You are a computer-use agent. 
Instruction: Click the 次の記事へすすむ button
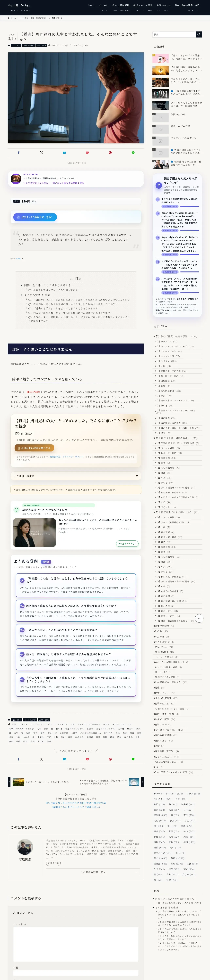point(127,544)
